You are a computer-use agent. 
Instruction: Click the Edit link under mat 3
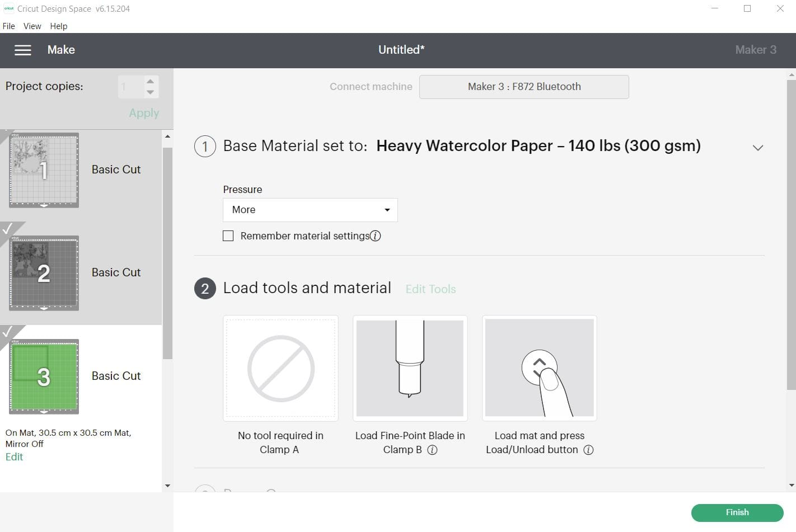point(14,457)
